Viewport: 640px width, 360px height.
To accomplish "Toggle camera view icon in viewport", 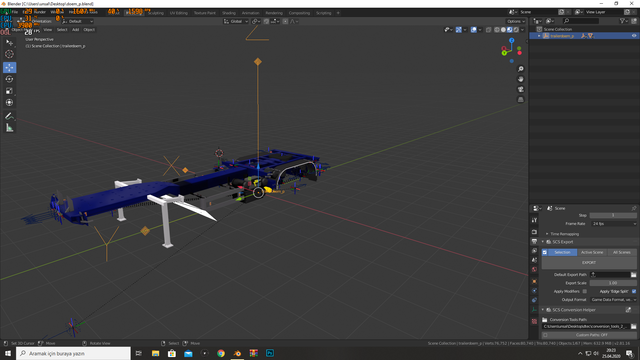I will pyautogui.click(x=520, y=89).
